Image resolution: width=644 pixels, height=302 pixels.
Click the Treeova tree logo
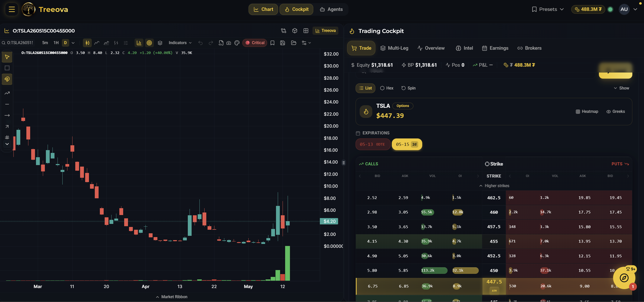point(28,9)
